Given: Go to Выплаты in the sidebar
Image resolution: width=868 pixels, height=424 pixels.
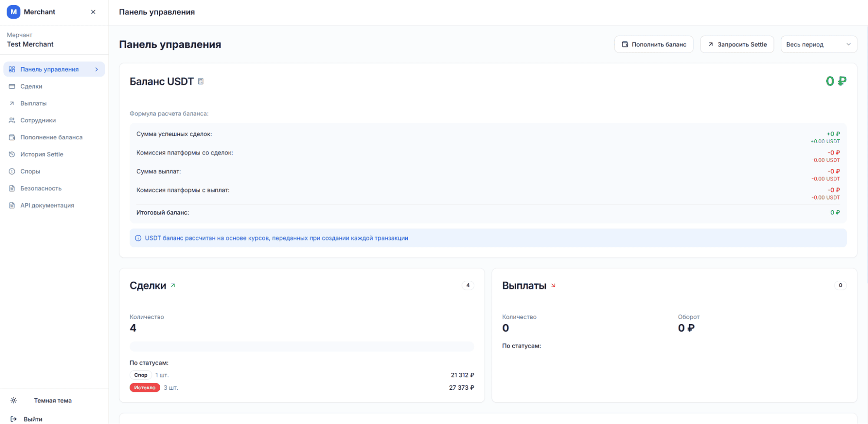Looking at the screenshot, I should click(x=33, y=103).
